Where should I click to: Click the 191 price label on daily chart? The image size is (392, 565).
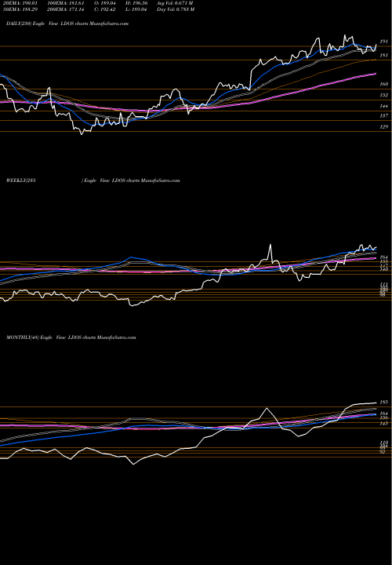click(x=384, y=42)
